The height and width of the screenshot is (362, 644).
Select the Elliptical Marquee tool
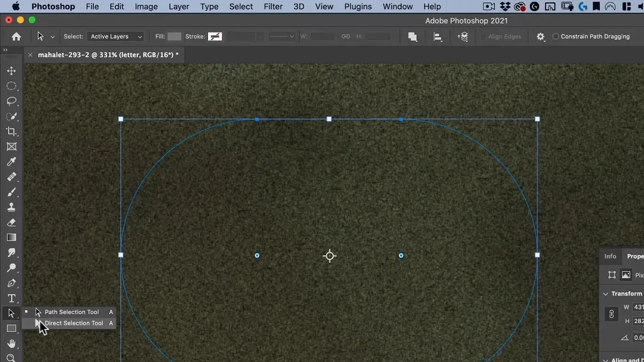tap(11, 86)
